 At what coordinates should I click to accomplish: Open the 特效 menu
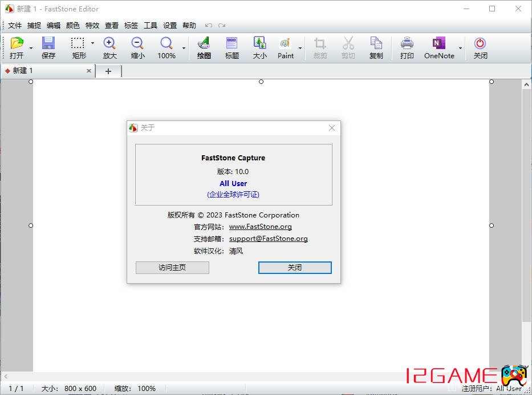[92, 26]
